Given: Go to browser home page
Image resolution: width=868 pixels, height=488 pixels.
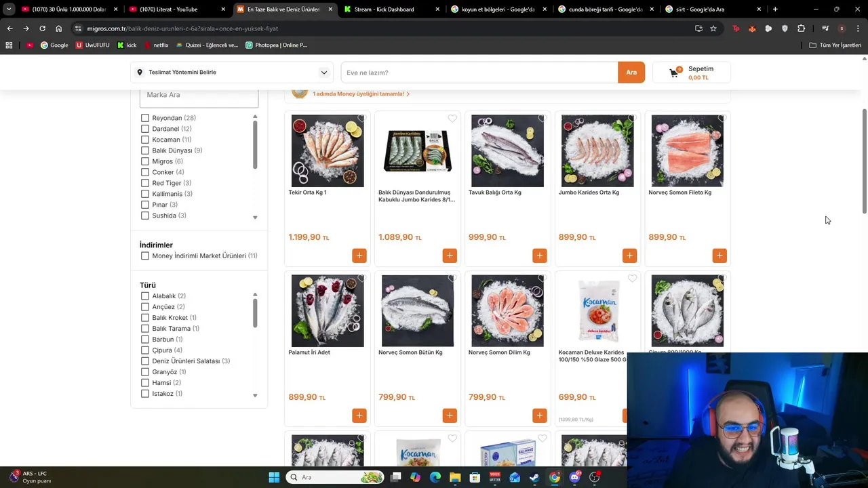Looking at the screenshot, I should pyautogui.click(x=59, y=28).
